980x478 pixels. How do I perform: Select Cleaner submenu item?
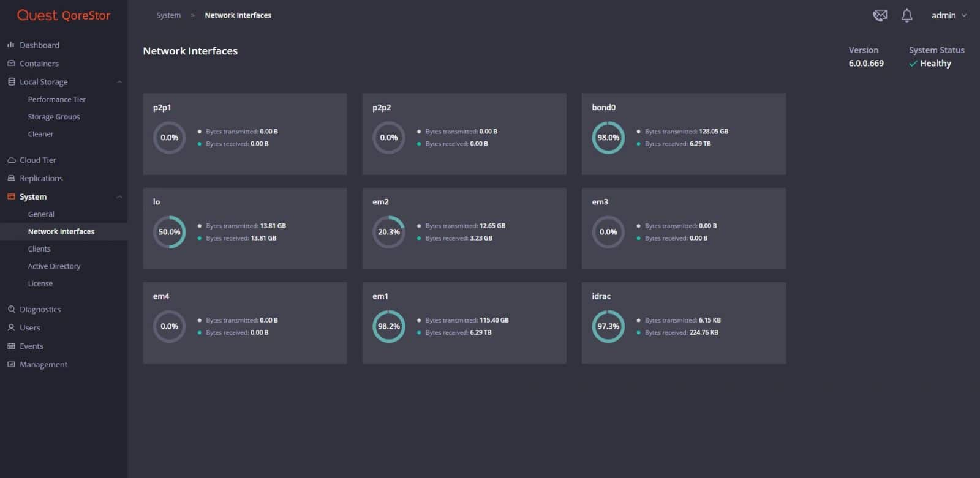click(x=40, y=134)
